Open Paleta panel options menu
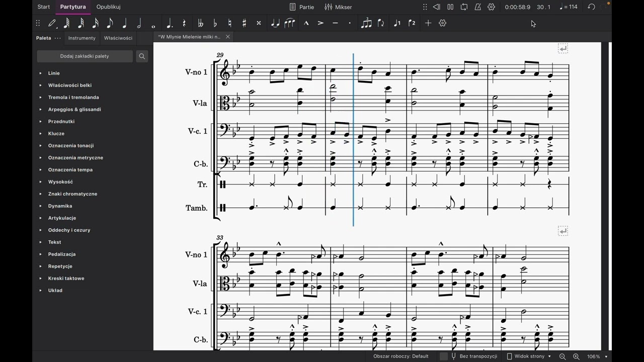Viewport: 644px width, 362px height. point(58,38)
